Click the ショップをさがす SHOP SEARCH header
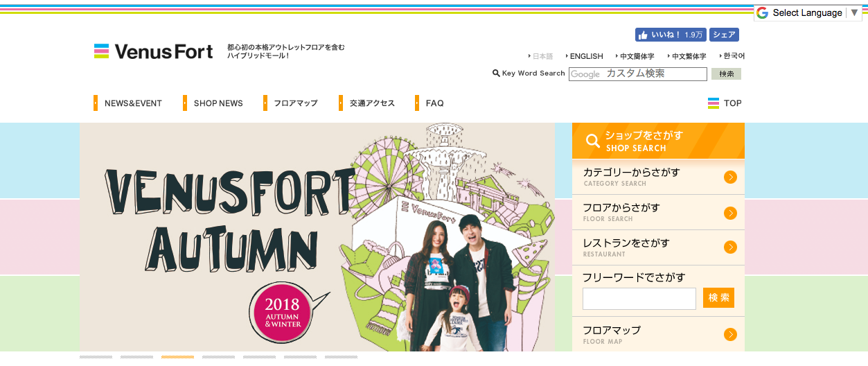 coord(658,141)
